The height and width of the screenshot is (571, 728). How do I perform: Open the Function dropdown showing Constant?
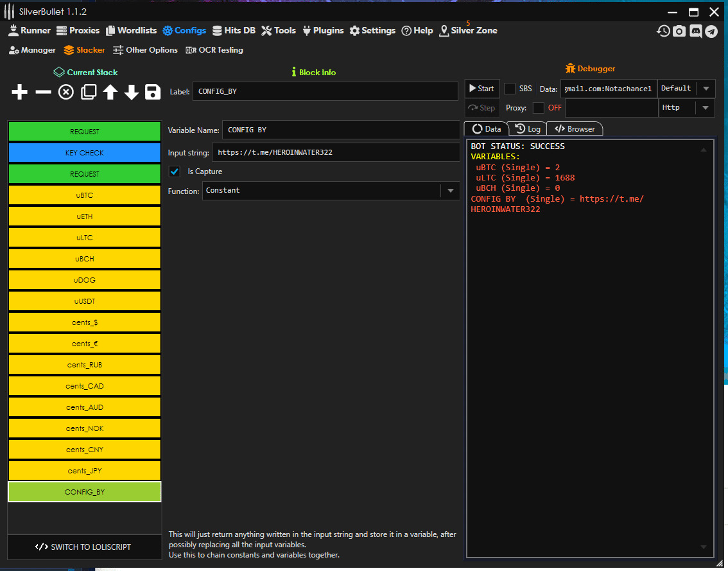[450, 191]
